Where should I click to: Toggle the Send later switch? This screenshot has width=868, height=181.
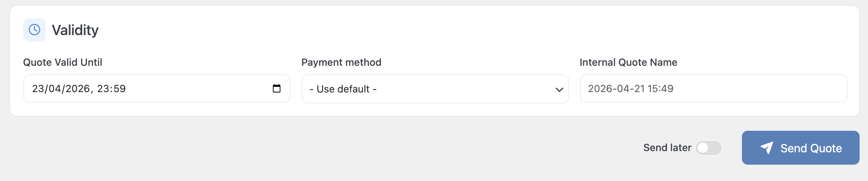[x=708, y=148]
